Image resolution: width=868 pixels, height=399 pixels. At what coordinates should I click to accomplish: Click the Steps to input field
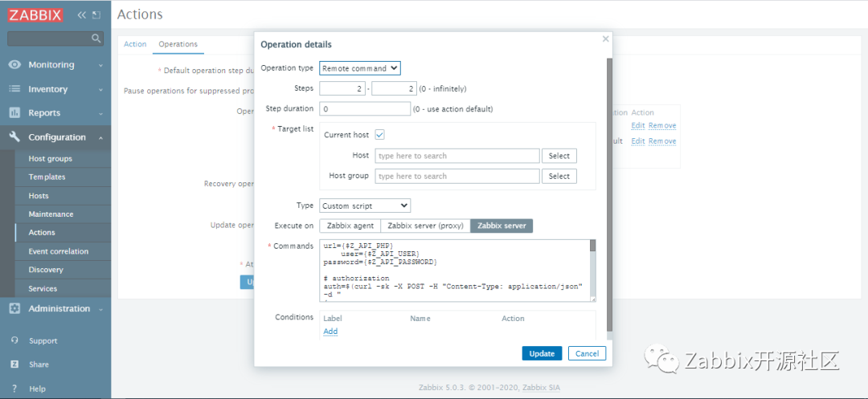(x=394, y=88)
